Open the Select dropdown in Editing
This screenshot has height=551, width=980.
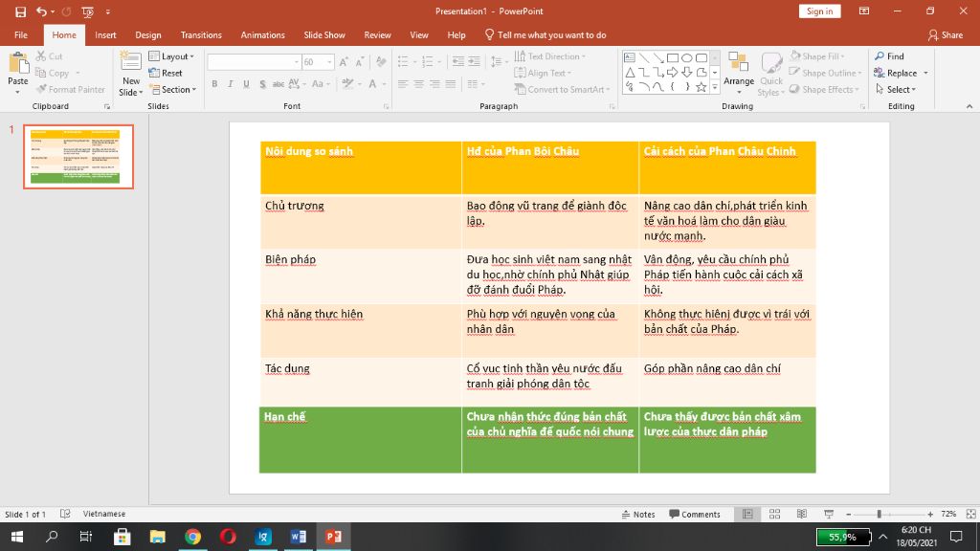coord(896,89)
